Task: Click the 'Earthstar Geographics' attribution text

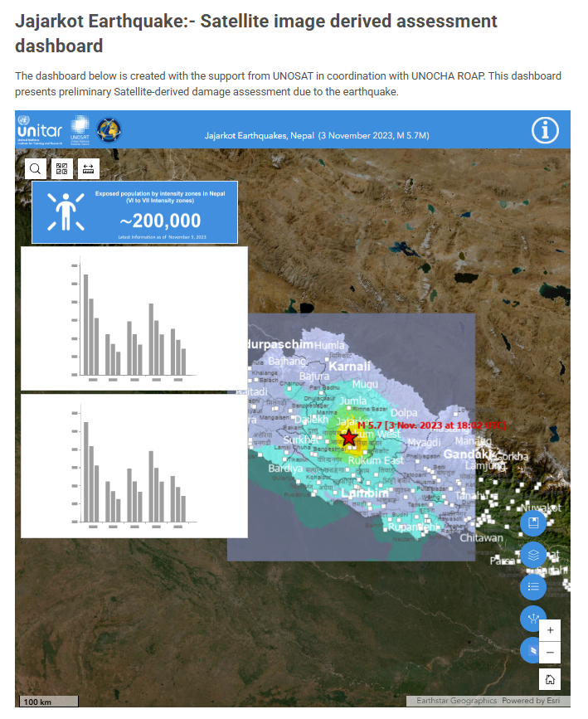Action: pyautogui.click(x=456, y=701)
